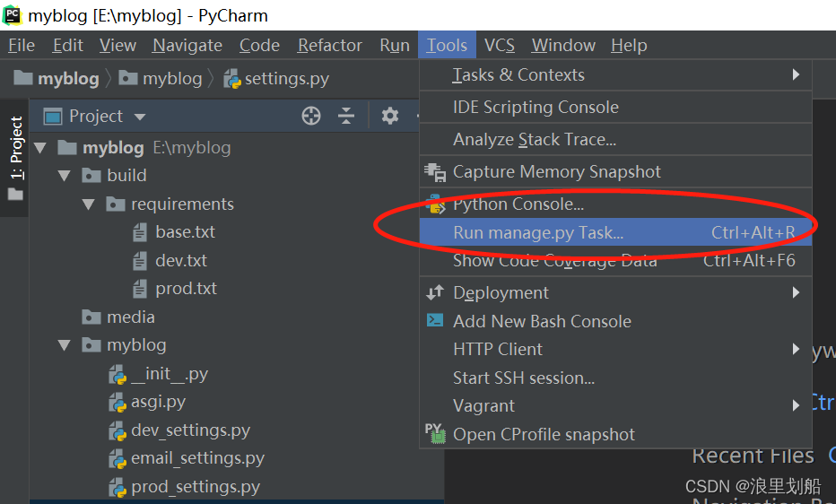The height and width of the screenshot is (504, 836).
Task: Click myblog root breadcrumb
Action: click(56, 79)
